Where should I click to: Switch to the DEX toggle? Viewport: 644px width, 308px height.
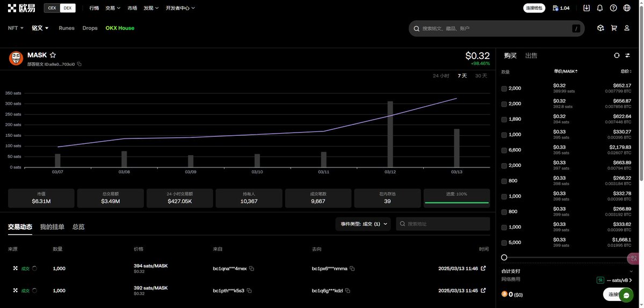[67, 8]
